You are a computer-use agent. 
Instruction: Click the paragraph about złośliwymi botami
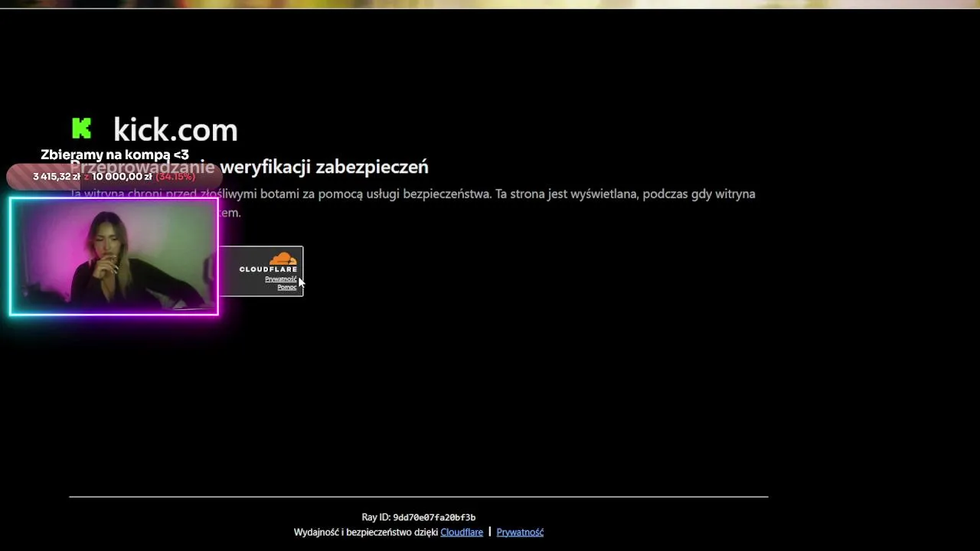tap(413, 203)
